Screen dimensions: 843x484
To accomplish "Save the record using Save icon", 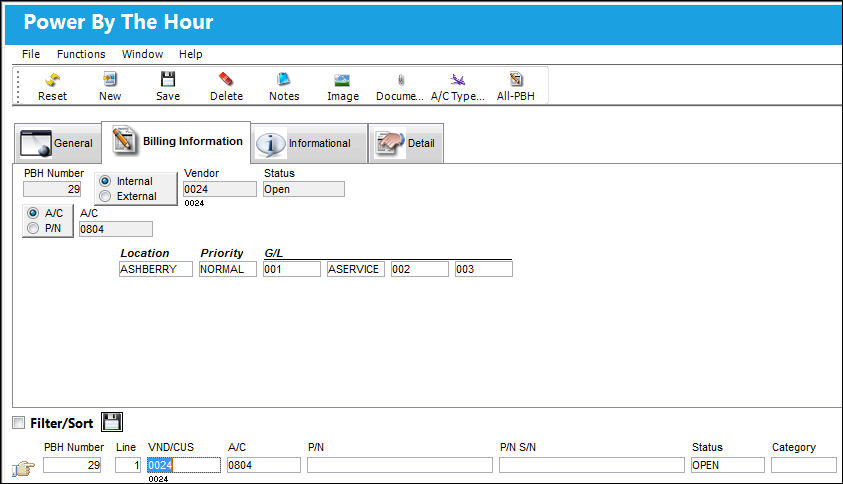I will [x=168, y=80].
